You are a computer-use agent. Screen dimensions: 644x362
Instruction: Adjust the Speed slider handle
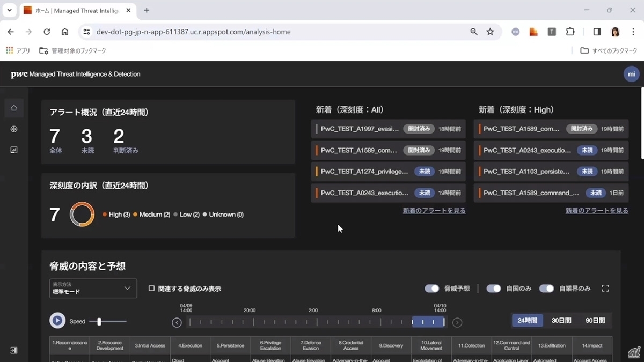(x=99, y=322)
